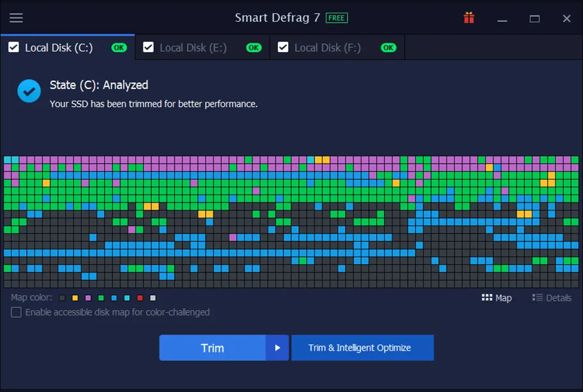Select the blue map color swatch
The image size is (583, 392).
pos(114,298)
